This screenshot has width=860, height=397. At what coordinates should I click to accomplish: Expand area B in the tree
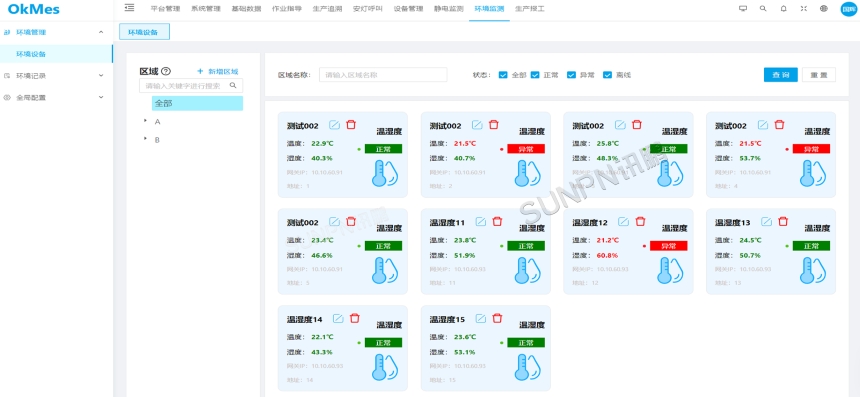(x=145, y=139)
